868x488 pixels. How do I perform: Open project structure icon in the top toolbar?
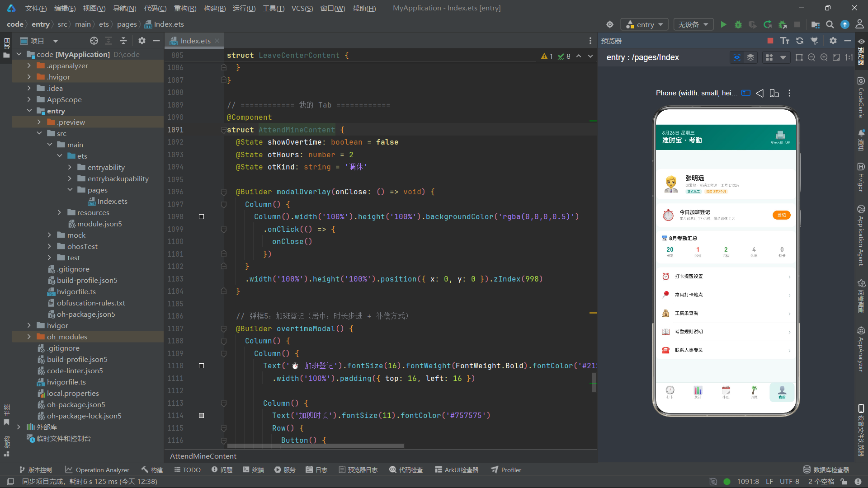tap(815, 24)
